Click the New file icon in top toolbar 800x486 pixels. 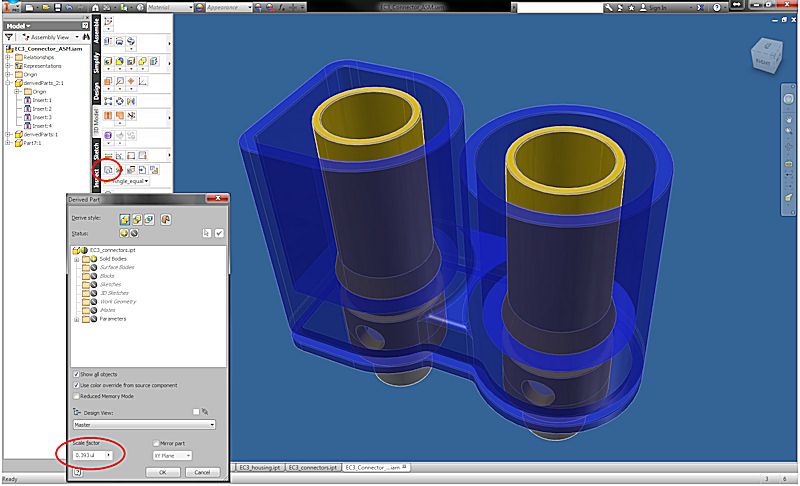(30, 7)
